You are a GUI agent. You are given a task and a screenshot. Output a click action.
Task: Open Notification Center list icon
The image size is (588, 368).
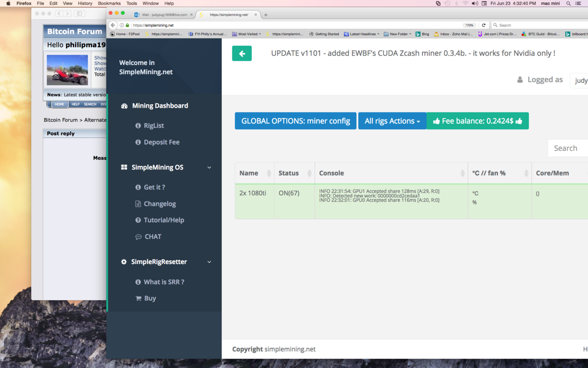[x=578, y=3]
